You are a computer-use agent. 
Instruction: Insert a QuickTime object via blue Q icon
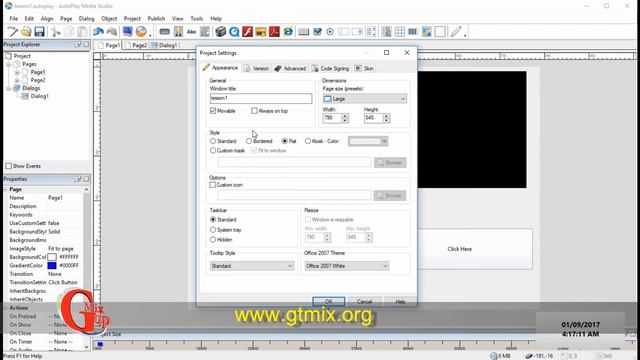click(234, 31)
